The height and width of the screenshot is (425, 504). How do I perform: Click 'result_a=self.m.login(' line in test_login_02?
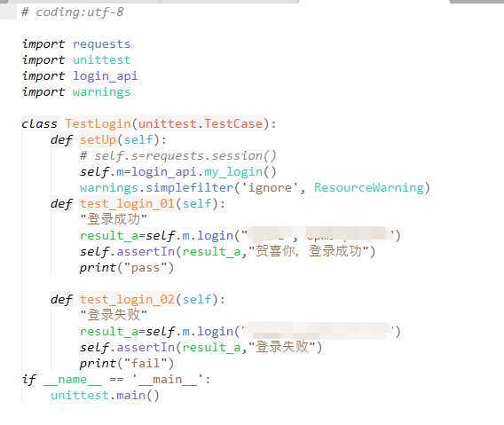pyautogui.click(x=240, y=332)
